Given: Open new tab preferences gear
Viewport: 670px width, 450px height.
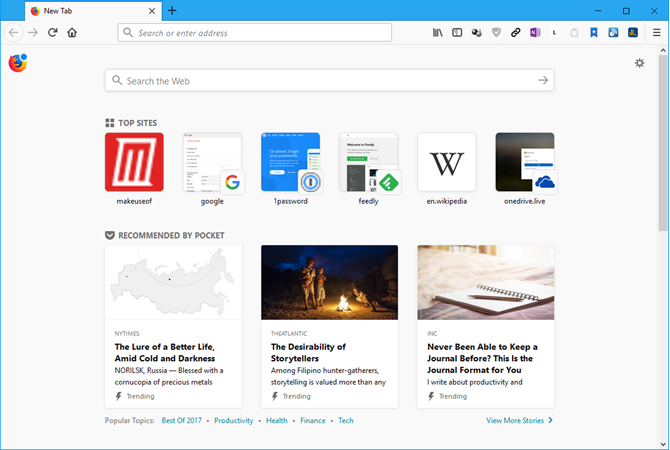Looking at the screenshot, I should coord(640,64).
